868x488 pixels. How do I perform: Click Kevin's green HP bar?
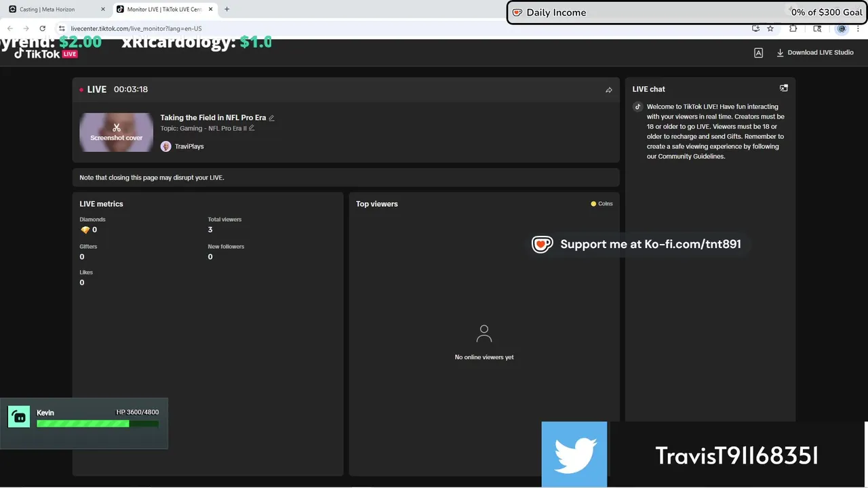click(98, 424)
